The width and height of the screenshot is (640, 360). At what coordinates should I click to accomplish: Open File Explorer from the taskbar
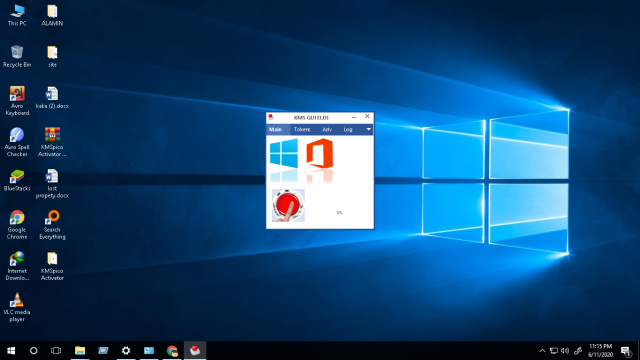click(80, 351)
